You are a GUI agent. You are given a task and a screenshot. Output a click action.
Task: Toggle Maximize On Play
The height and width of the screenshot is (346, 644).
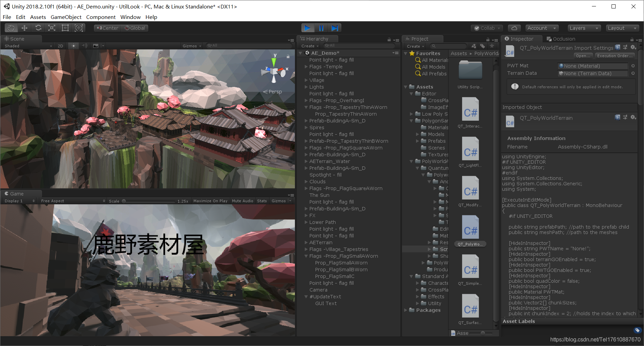point(210,201)
